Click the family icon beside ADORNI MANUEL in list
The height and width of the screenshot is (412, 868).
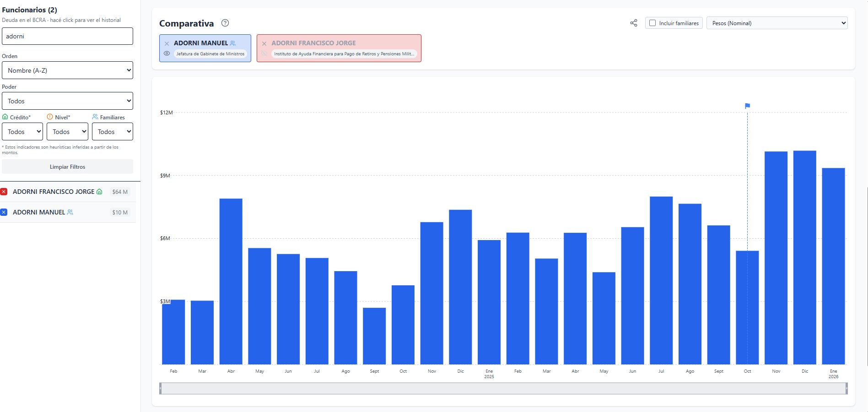point(70,212)
